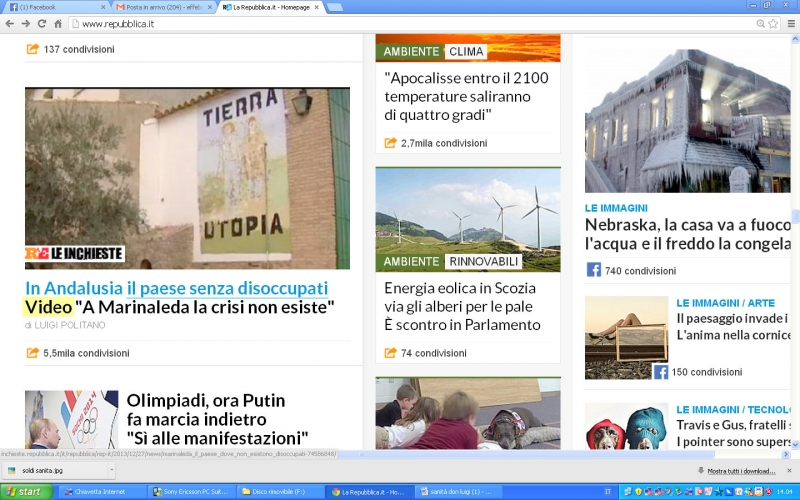Select the La Repubblica.it Homepage tab
The image size is (800, 500).
point(268,7)
